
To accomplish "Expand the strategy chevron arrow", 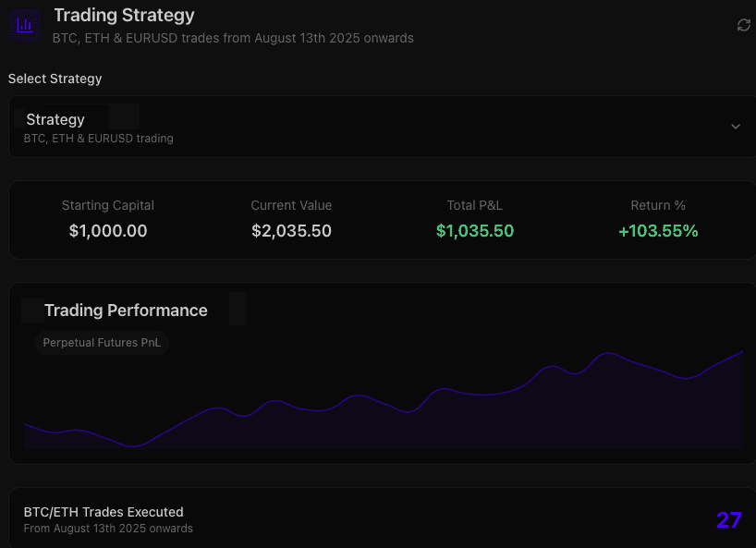I will point(736,127).
